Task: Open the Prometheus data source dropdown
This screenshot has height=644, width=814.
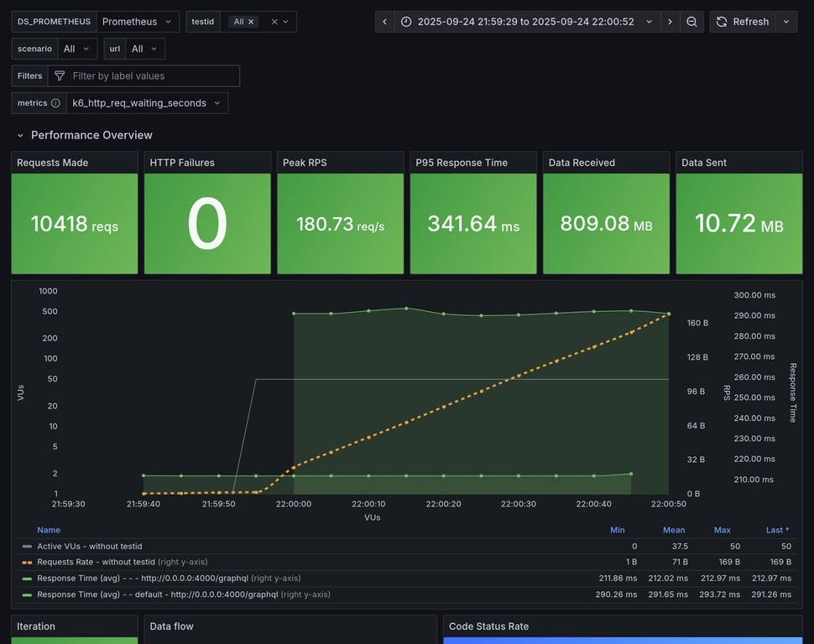Action: tap(138, 22)
